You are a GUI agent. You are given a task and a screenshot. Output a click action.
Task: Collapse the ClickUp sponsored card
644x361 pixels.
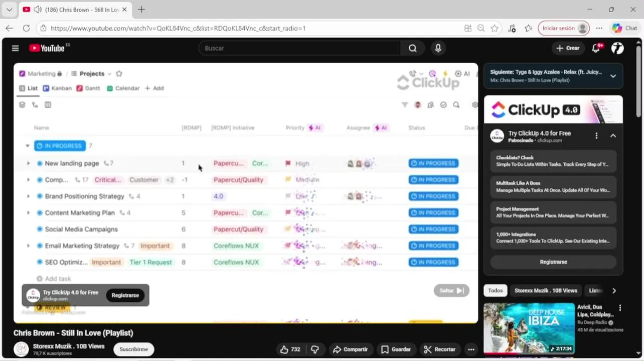613,136
